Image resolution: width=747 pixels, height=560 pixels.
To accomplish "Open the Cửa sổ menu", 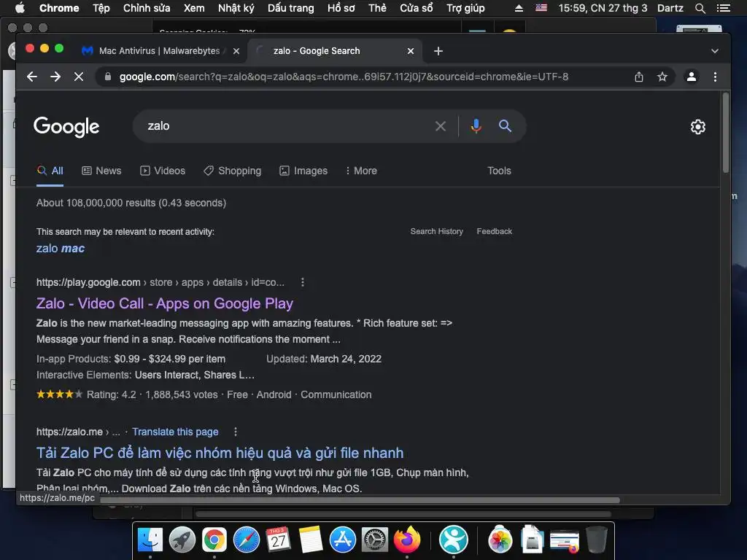I will (x=417, y=8).
